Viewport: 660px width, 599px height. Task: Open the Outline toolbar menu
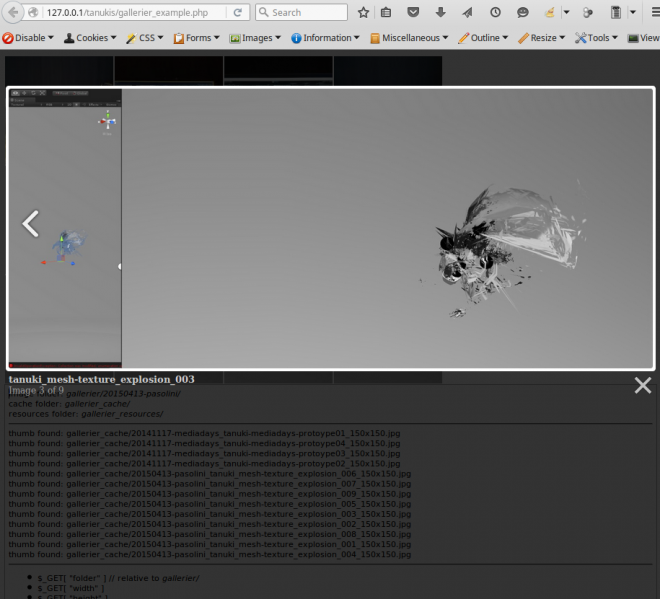[x=483, y=38]
